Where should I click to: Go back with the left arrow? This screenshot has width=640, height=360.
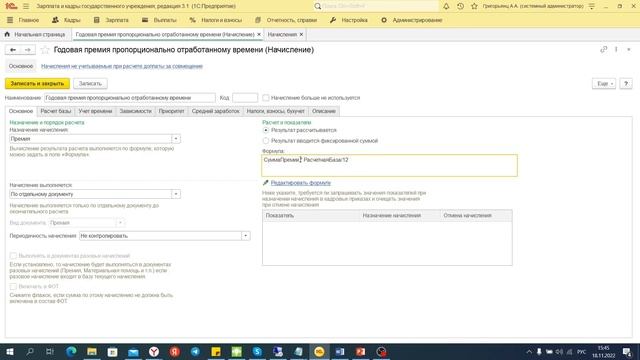pos(13,50)
